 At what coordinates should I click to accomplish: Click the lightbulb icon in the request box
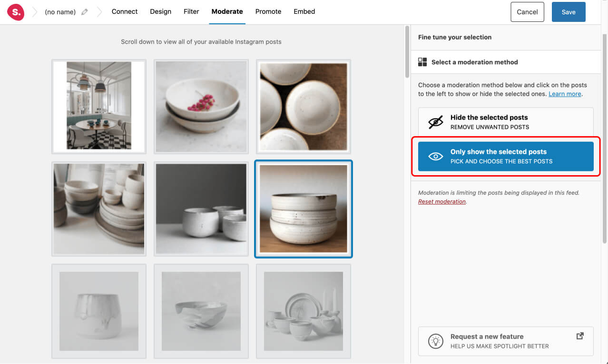435,341
